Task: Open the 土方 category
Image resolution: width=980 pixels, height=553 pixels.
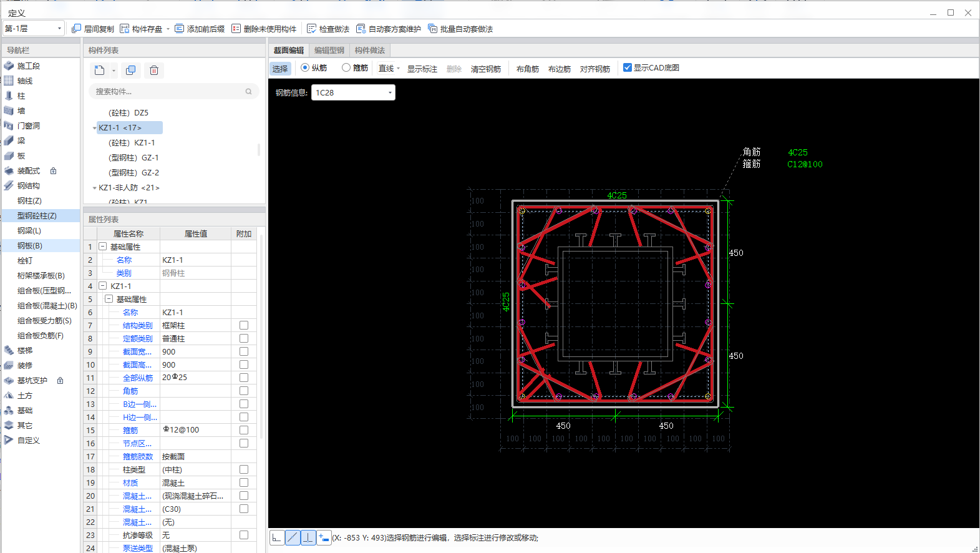Action: [x=25, y=395]
